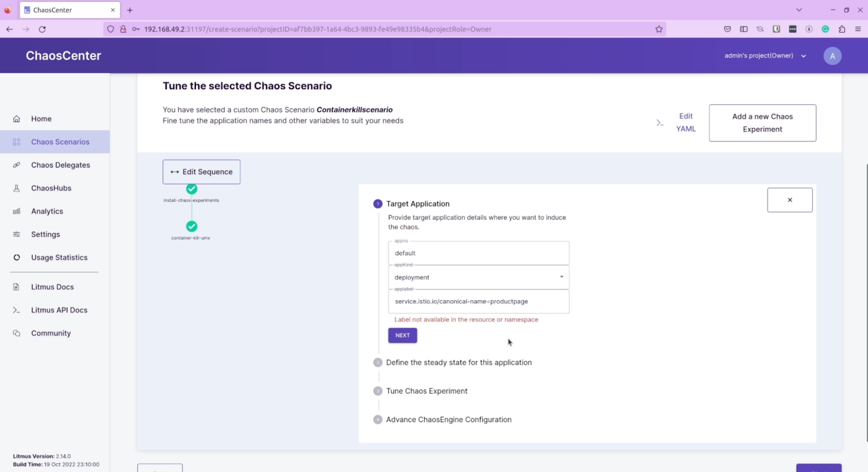
Task: Click step 4 circle indicator
Action: click(x=378, y=420)
